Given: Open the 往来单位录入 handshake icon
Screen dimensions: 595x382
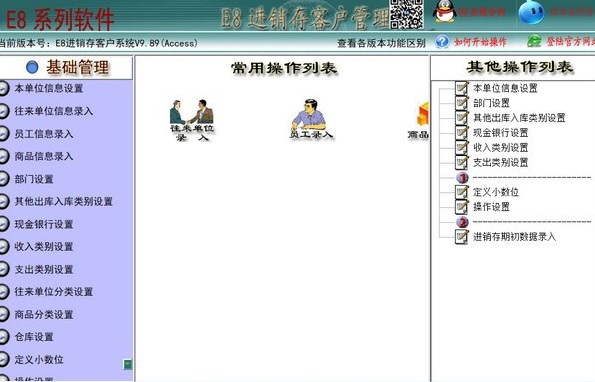Looking at the screenshot, I should (192, 120).
